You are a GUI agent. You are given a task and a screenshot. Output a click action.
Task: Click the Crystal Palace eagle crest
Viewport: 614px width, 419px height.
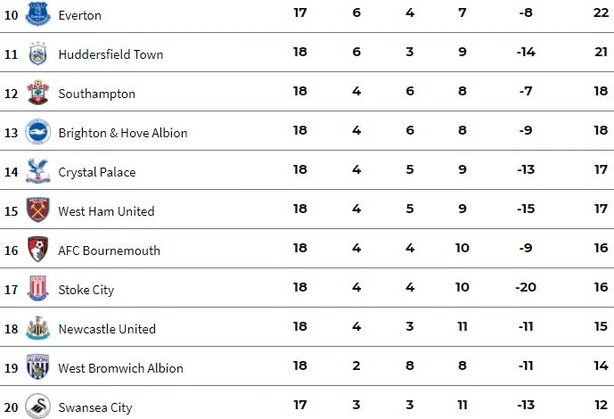[x=38, y=171]
